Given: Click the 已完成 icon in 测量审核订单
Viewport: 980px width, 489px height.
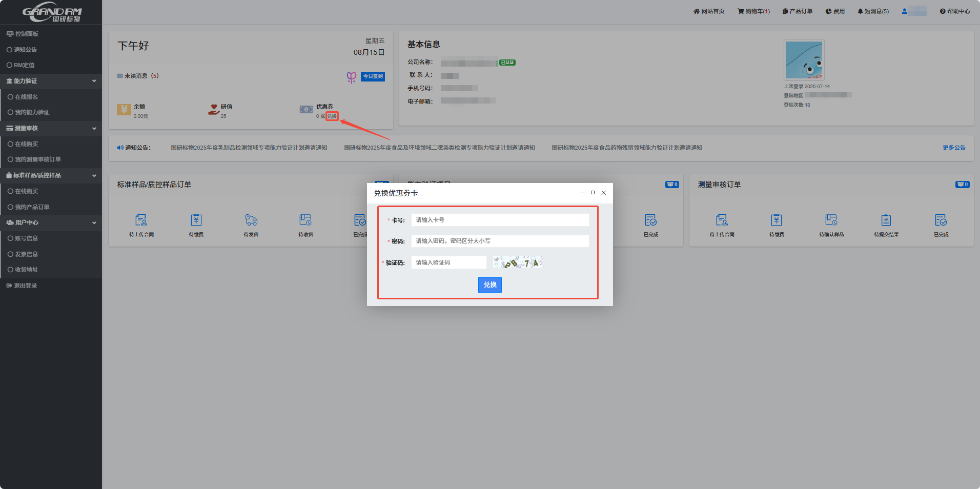Looking at the screenshot, I should [941, 220].
